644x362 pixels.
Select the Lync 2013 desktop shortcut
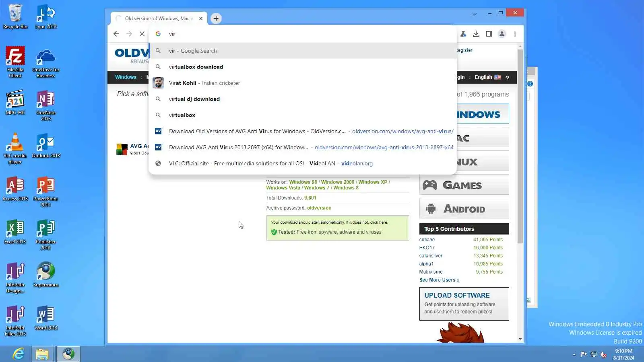coord(46,16)
